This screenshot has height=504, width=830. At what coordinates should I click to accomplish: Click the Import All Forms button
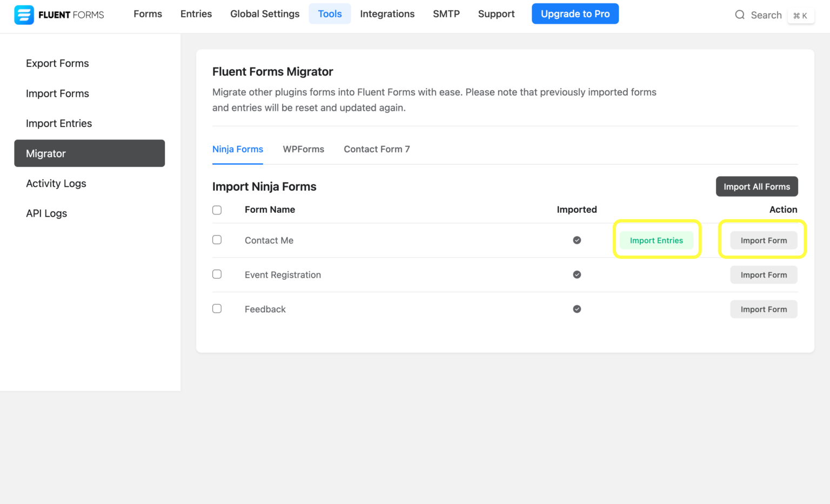pyautogui.click(x=757, y=186)
